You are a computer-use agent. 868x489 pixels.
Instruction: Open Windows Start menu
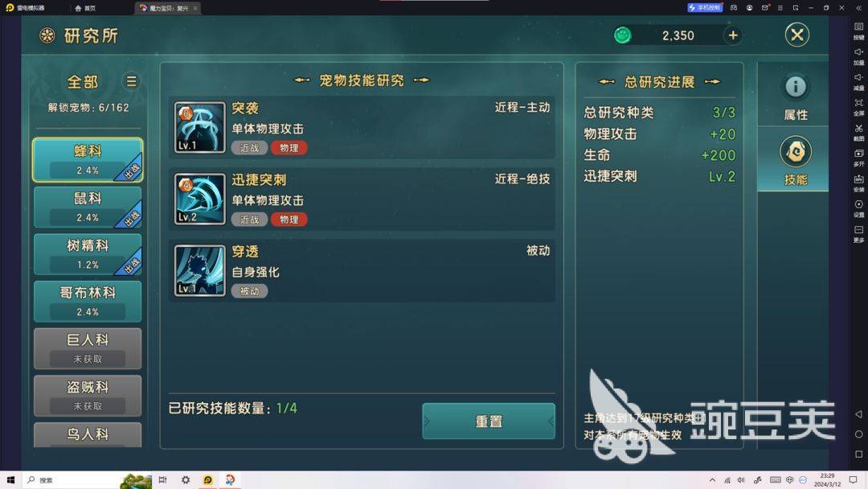(10, 480)
